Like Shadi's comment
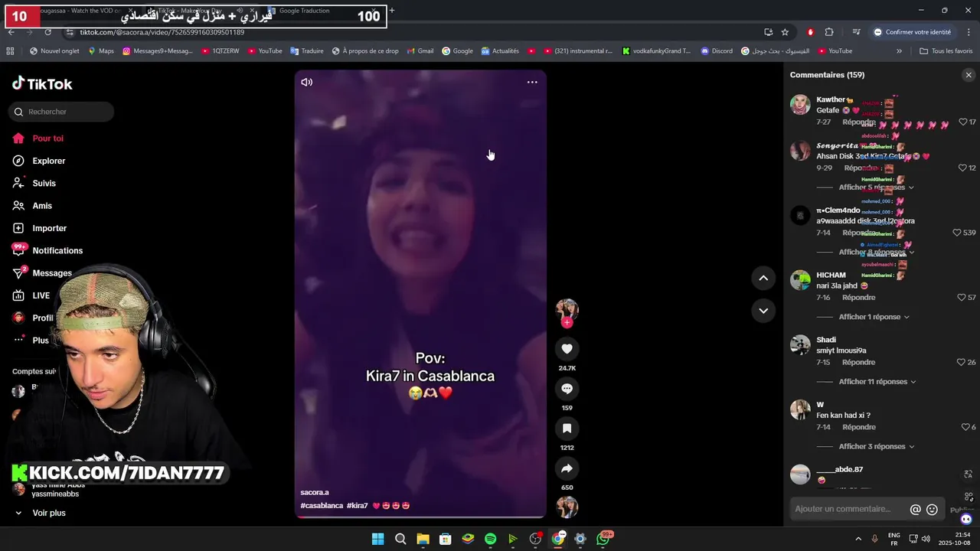This screenshot has width=980, height=551. coord(962,363)
